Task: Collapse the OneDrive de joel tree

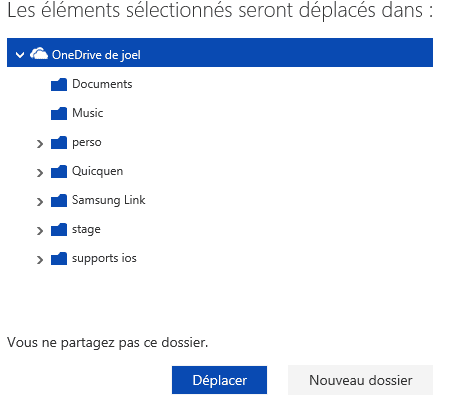Action: point(20,55)
